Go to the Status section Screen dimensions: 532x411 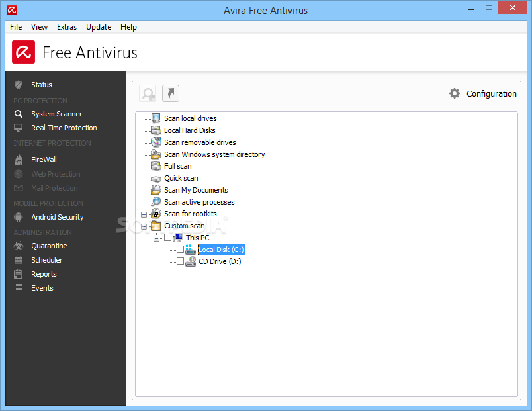tap(42, 85)
